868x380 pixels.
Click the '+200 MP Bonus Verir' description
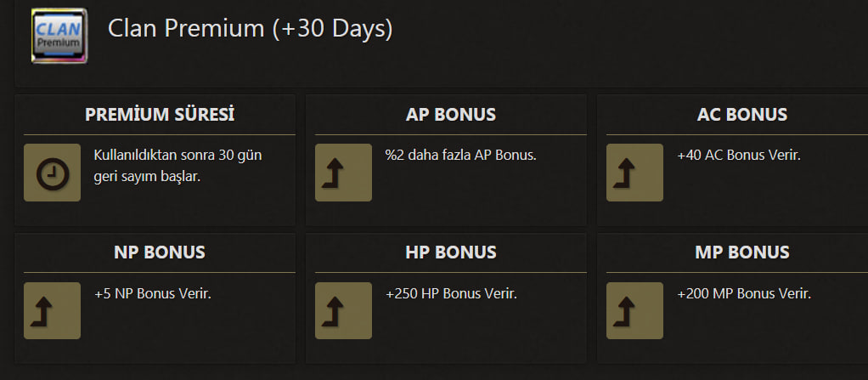click(x=744, y=293)
